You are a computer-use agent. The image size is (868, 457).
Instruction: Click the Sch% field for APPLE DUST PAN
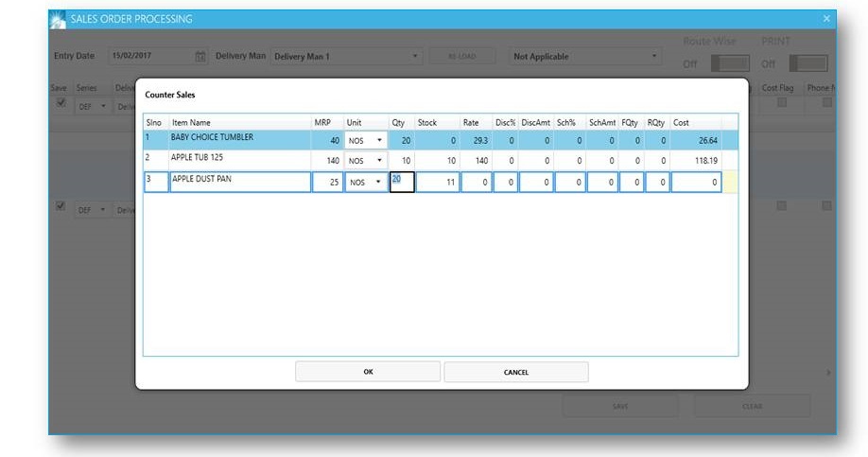click(570, 183)
